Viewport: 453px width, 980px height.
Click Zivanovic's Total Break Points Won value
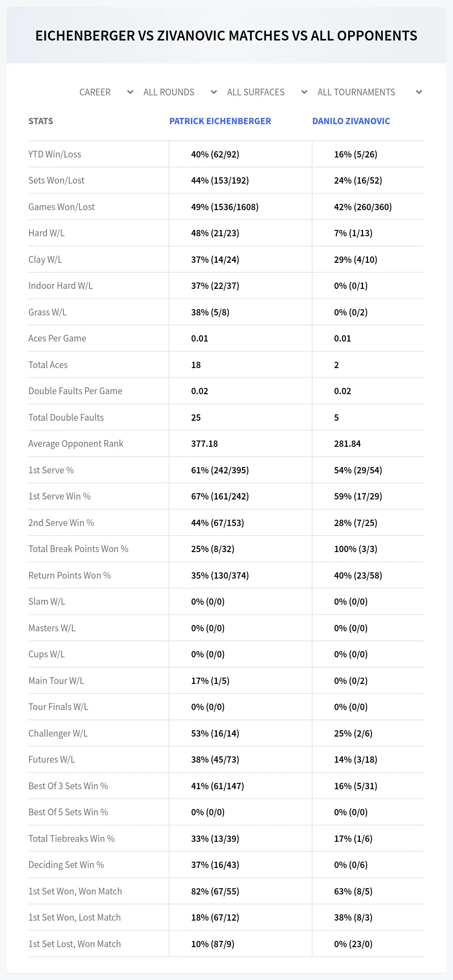[x=355, y=549]
